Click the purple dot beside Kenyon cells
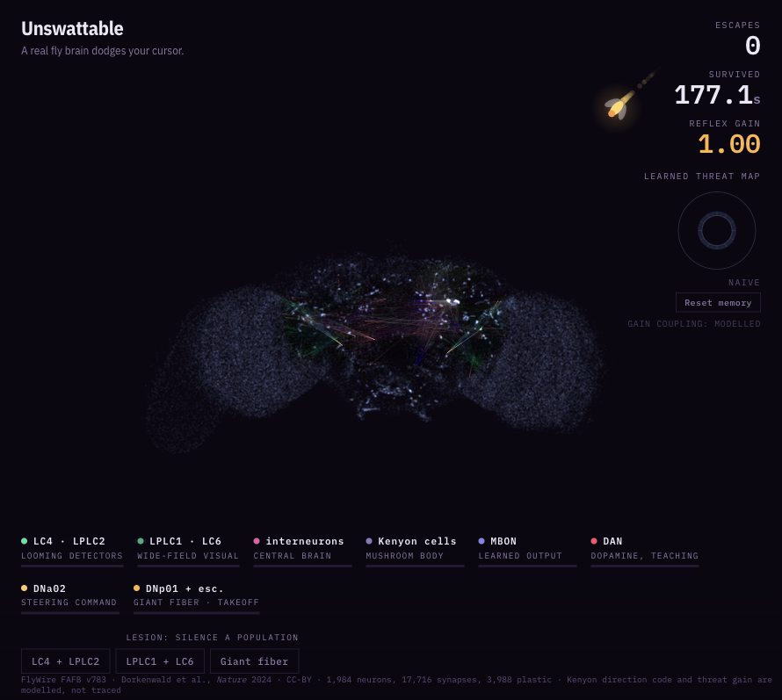The width and height of the screenshot is (782, 700). click(369, 541)
